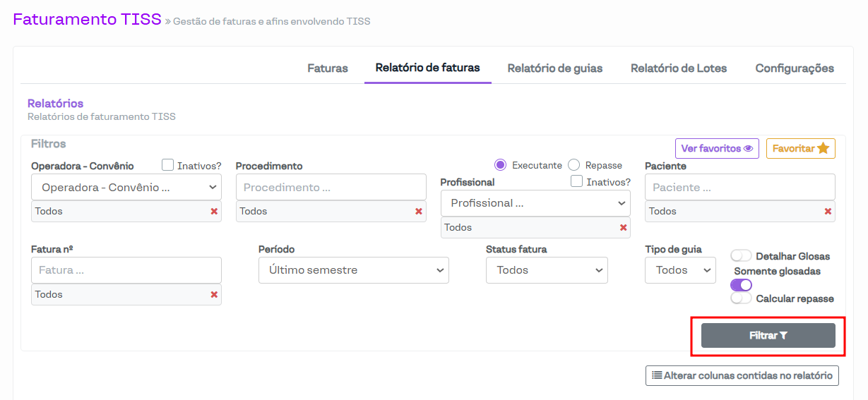Enable the Detalhar Glosas toggle
The height and width of the screenshot is (400, 868).
741,256
